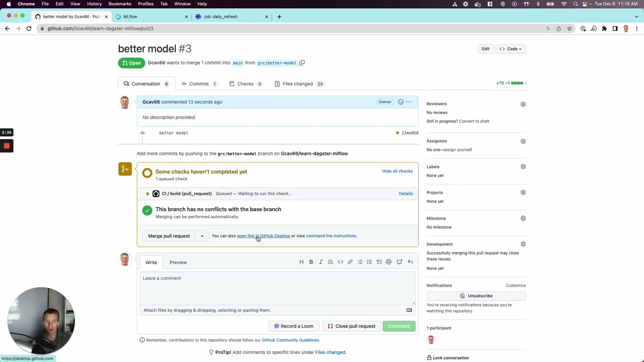
Task: Open Labels gear settings
Action: coord(523,166)
